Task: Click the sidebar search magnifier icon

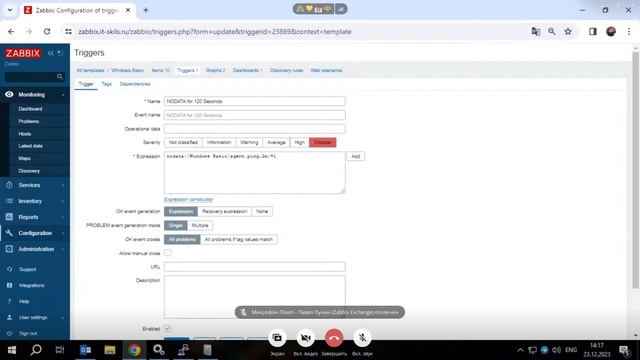Action: tap(60, 76)
